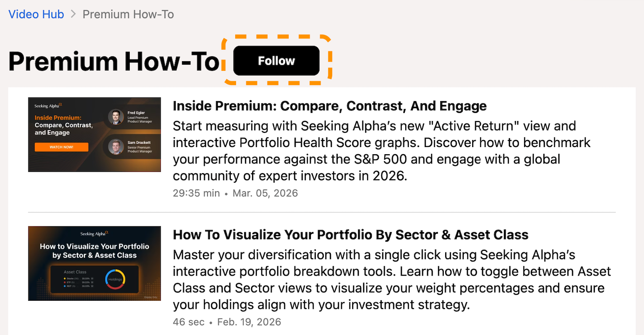Click Seeking Alpha logo in portfolio thumbnail
644x335 pixels.
tap(94, 234)
